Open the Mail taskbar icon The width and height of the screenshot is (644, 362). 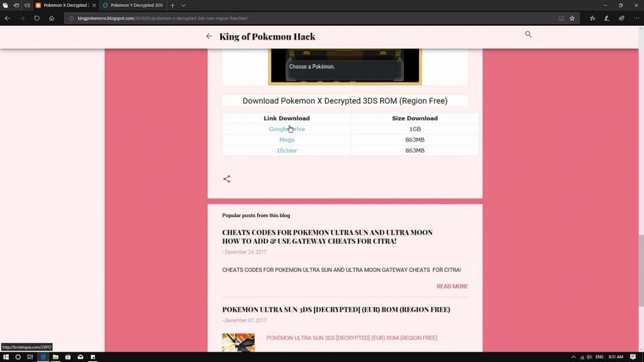pos(80,357)
